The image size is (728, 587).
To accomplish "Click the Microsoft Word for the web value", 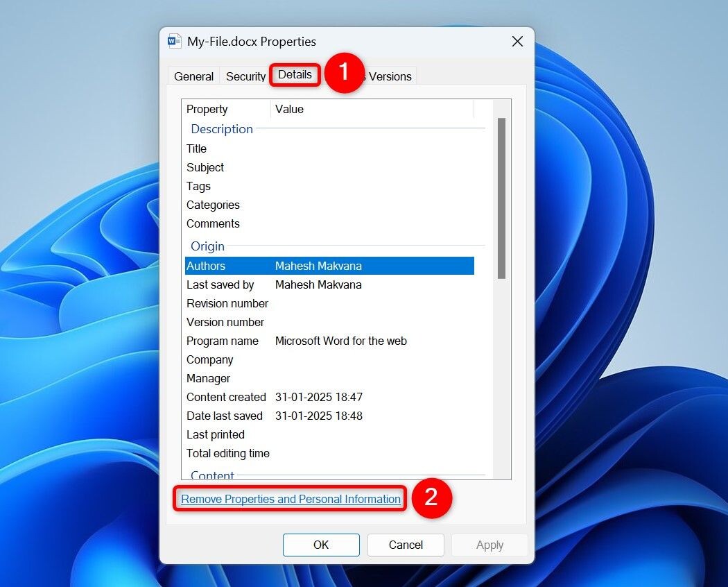I will click(x=341, y=341).
